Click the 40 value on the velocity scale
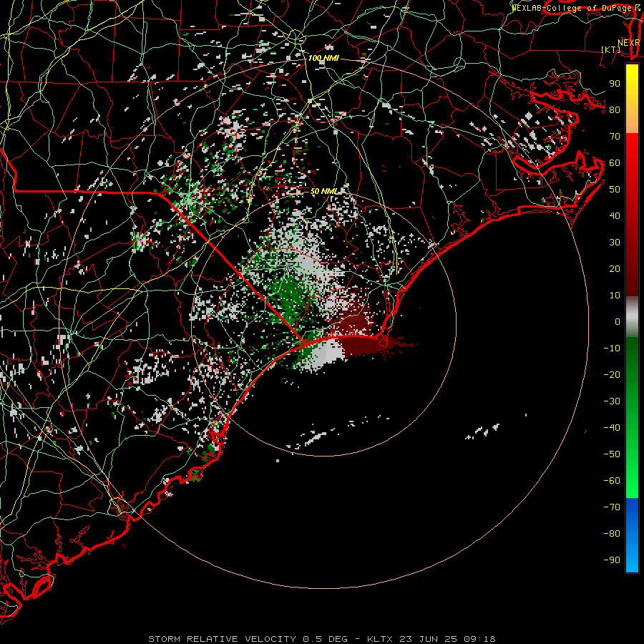Screen dimensions: 644x644 (615, 216)
